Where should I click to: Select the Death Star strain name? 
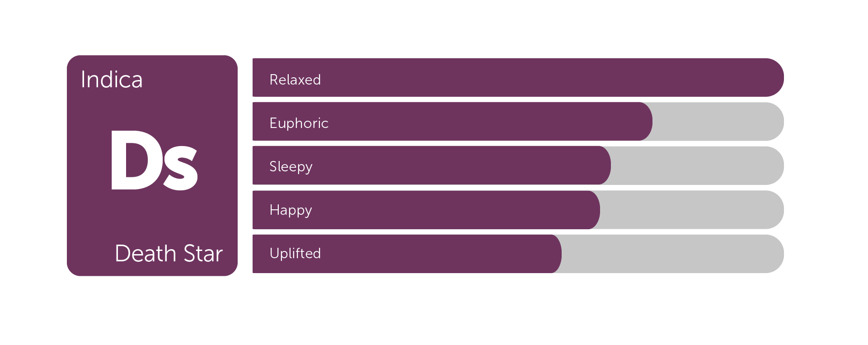coord(169,253)
